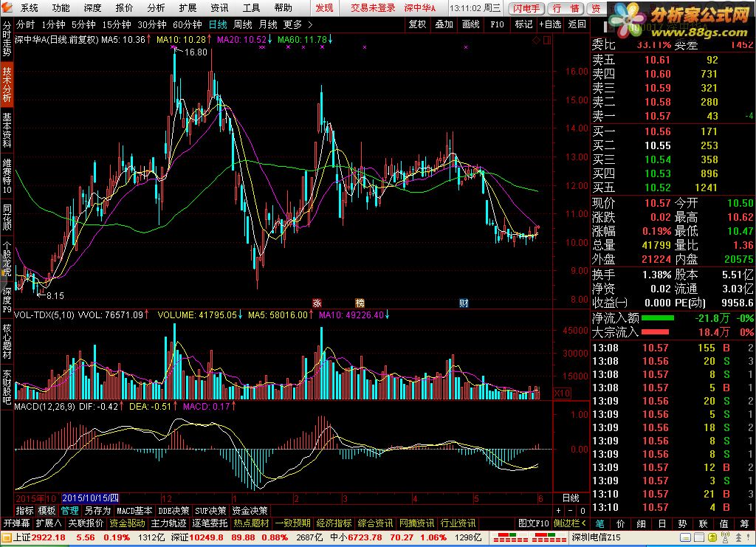Apply the DDE决策 template
The image size is (756, 547).
173,510
